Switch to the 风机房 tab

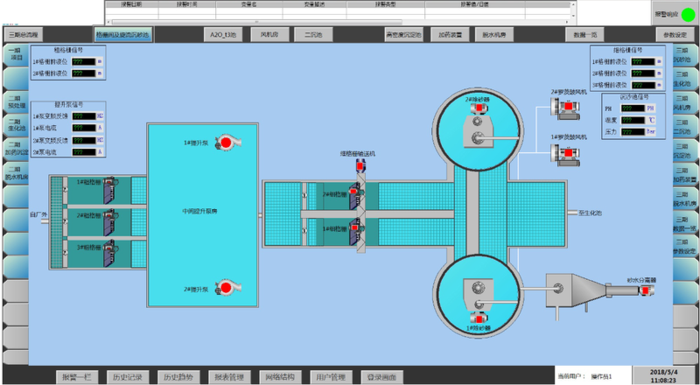(x=269, y=34)
